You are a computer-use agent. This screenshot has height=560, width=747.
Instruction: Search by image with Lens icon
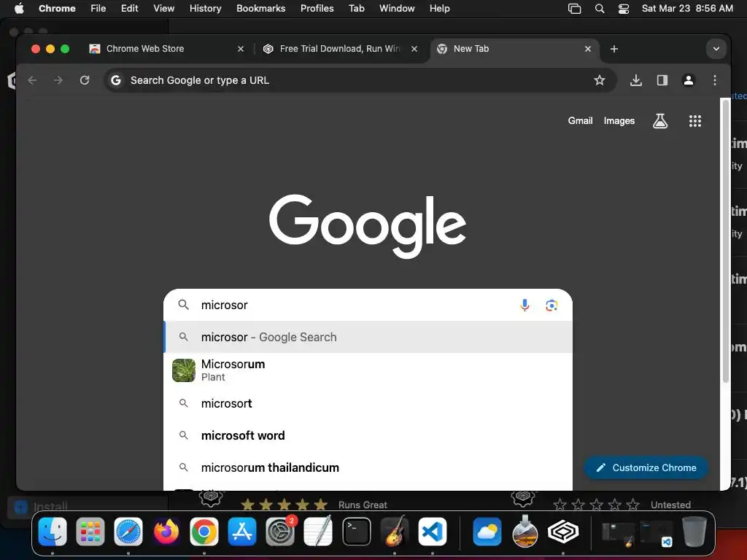coord(551,306)
